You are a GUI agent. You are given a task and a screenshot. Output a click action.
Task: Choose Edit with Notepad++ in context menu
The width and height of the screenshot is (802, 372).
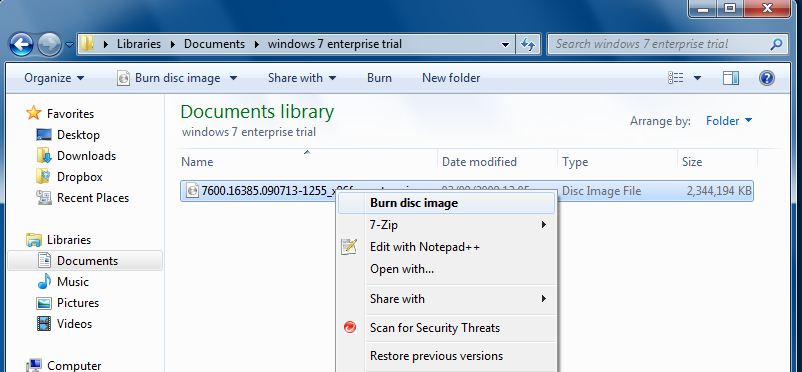pos(446,247)
